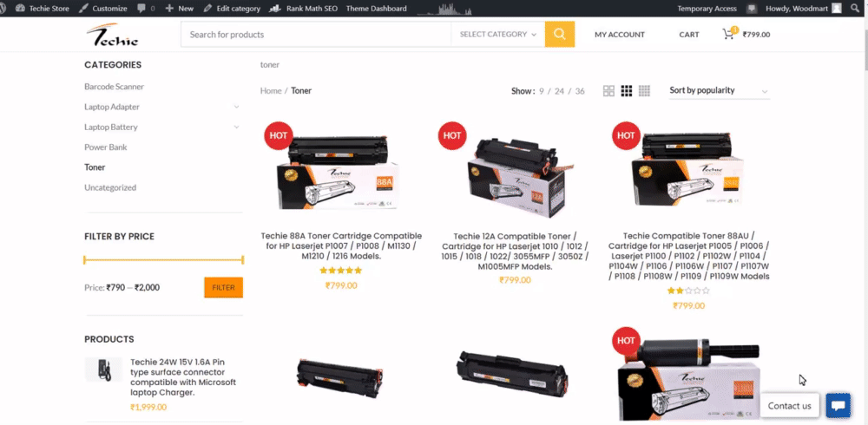Show 24 products per page
The height and width of the screenshot is (425, 868).
click(559, 91)
